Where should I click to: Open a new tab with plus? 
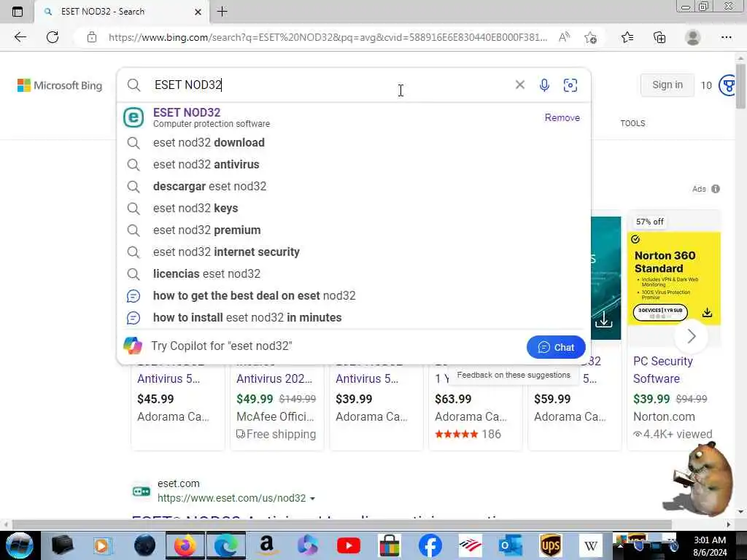click(222, 12)
